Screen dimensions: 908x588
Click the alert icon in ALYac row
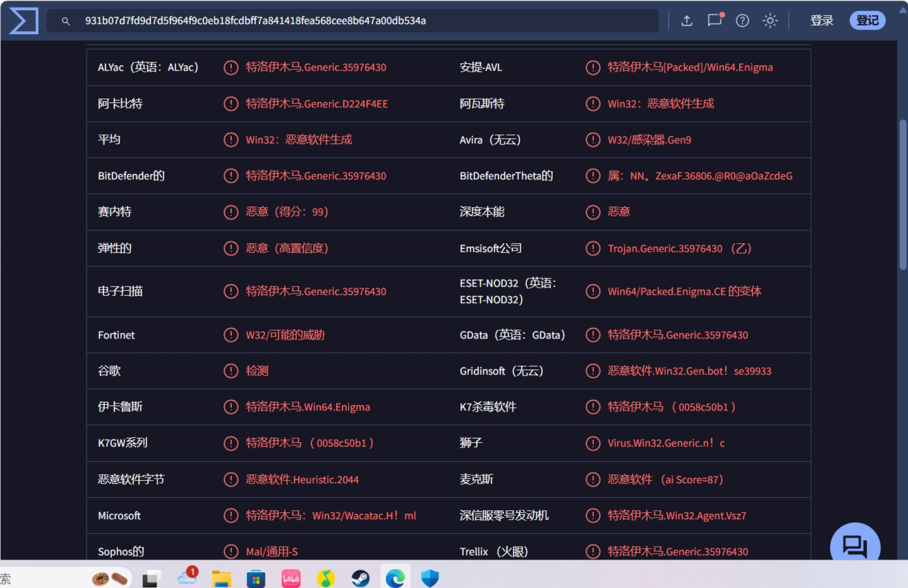[231, 68]
